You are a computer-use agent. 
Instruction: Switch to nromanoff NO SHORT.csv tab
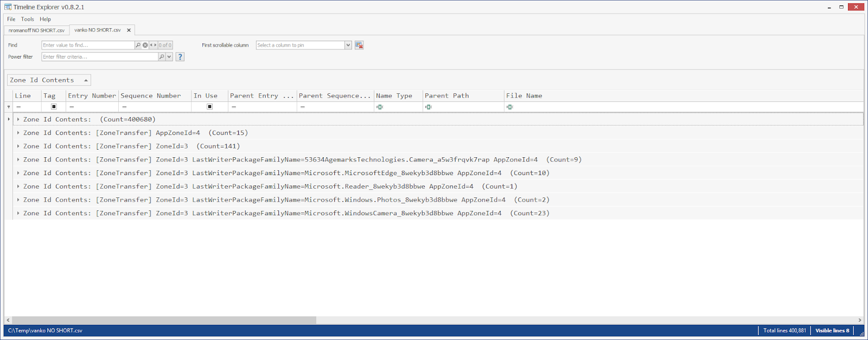point(36,30)
